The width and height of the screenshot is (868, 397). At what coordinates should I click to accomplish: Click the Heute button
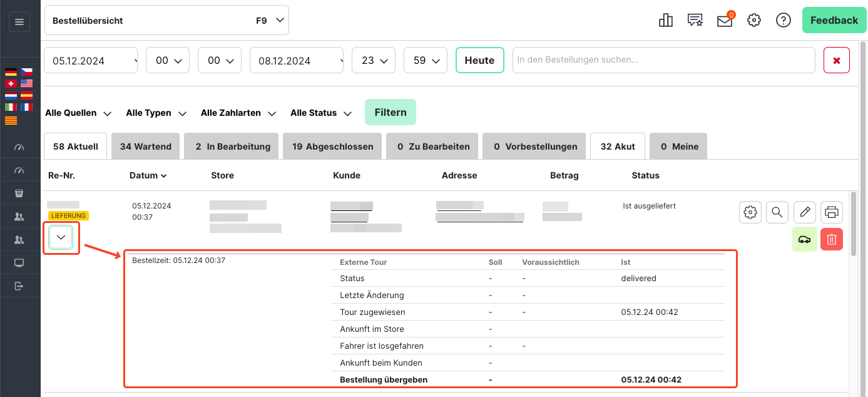click(479, 61)
